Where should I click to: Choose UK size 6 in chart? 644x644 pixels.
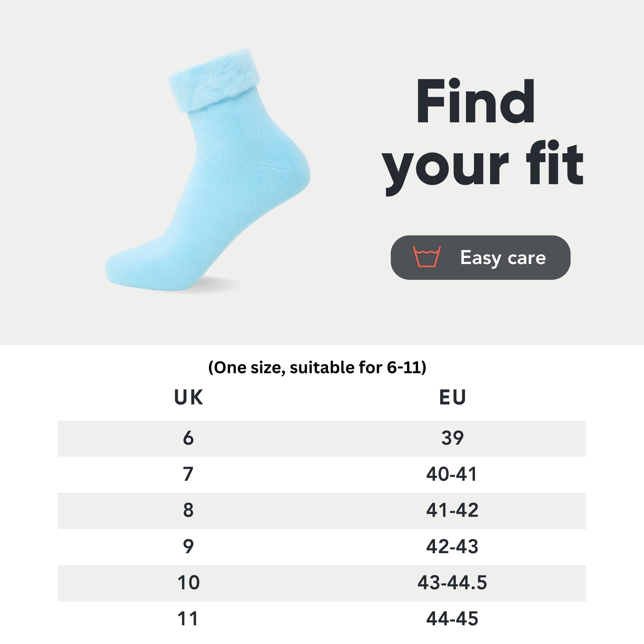[x=188, y=438]
